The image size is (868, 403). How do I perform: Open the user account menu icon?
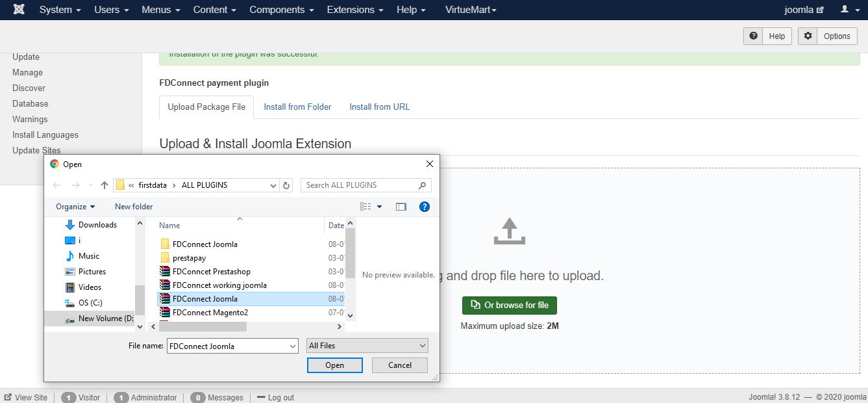click(x=849, y=10)
